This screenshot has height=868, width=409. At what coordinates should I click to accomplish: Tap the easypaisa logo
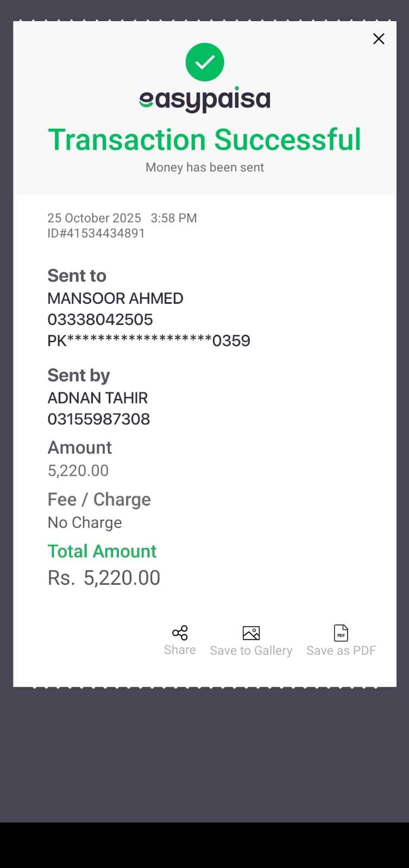tap(205, 99)
